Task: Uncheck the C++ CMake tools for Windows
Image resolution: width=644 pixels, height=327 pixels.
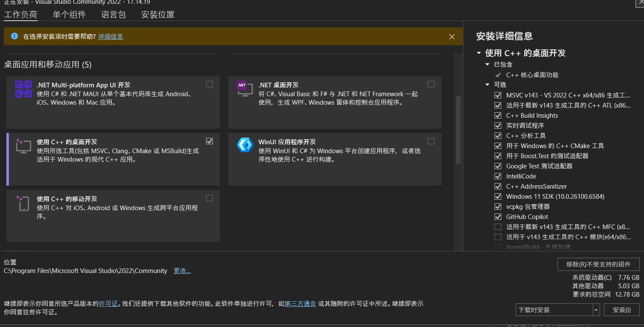Action: [x=498, y=146]
